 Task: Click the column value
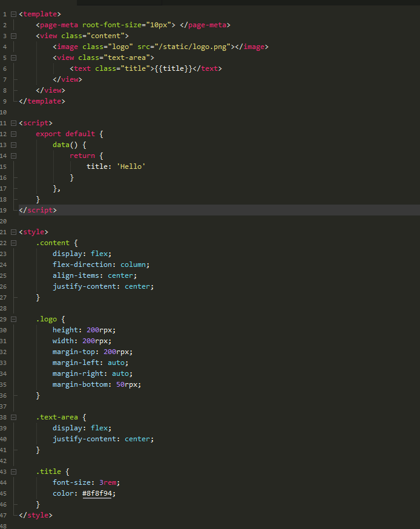coord(133,264)
